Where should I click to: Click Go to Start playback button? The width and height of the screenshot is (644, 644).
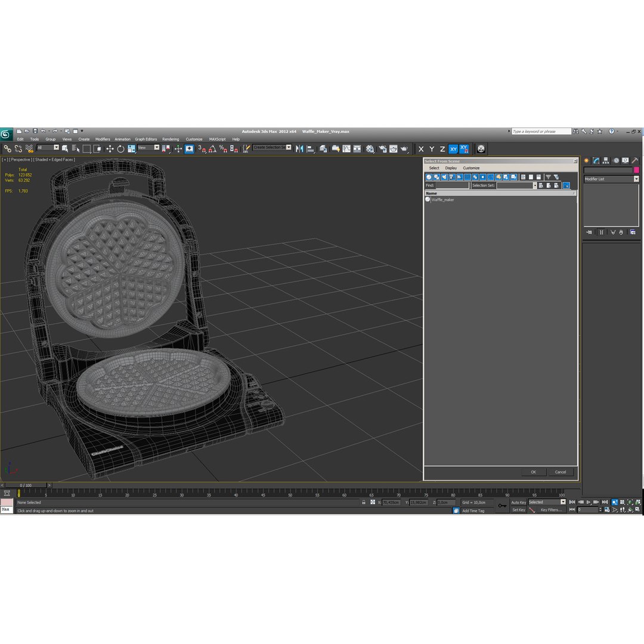pyautogui.click(x=572, y=502)
